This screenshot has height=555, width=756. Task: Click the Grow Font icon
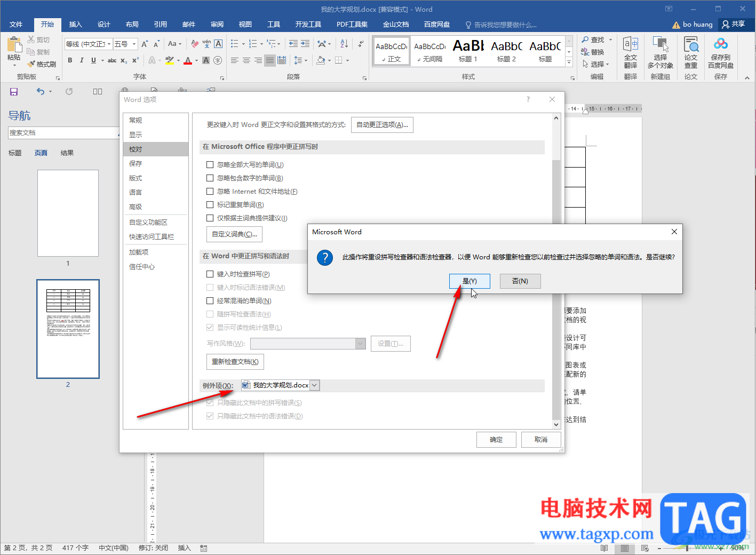pyautogui.click(x=145, y=44)
